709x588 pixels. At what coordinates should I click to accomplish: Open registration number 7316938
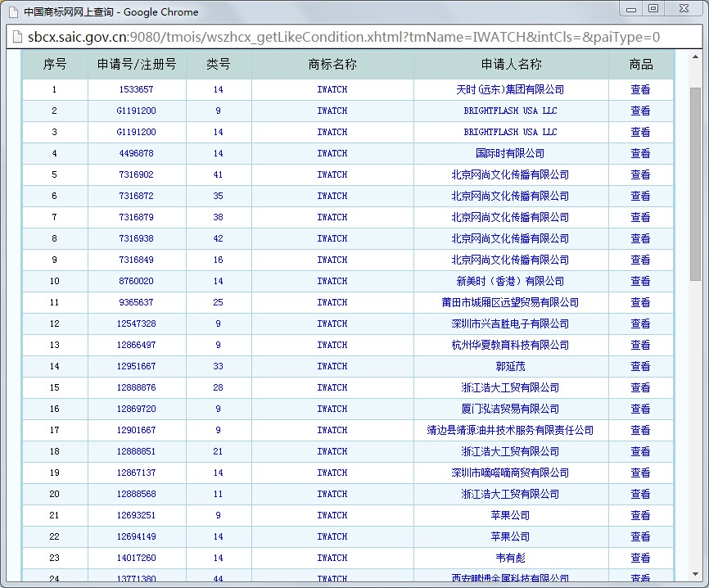click(x=136, y=238)
